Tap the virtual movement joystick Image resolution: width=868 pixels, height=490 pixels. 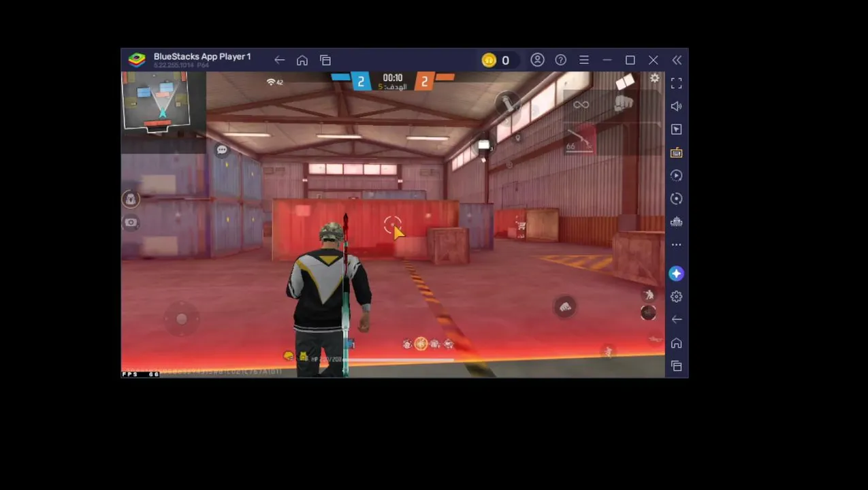pyautogui.click(x=181, y=318)
